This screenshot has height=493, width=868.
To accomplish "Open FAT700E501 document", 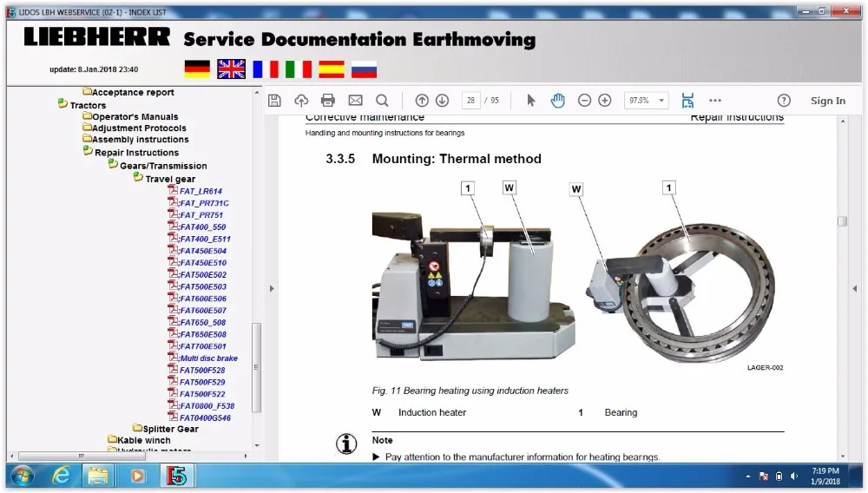I will tap(202, 346).
